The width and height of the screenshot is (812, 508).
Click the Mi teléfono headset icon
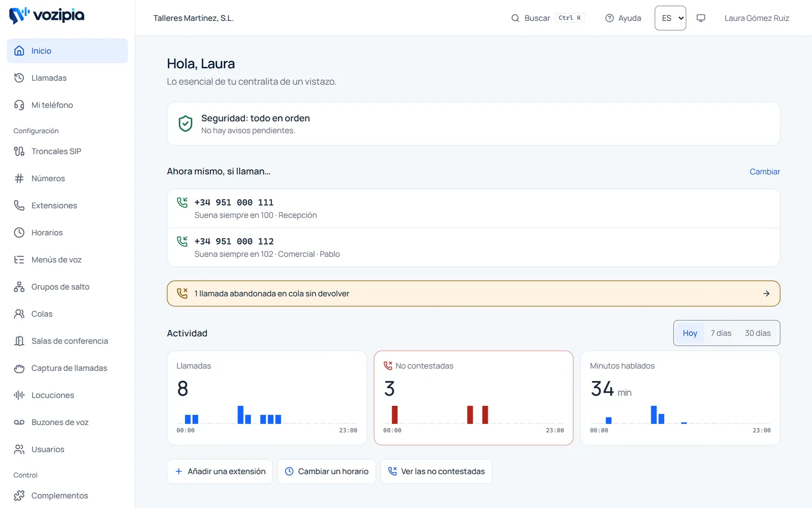tap(19, 105)
